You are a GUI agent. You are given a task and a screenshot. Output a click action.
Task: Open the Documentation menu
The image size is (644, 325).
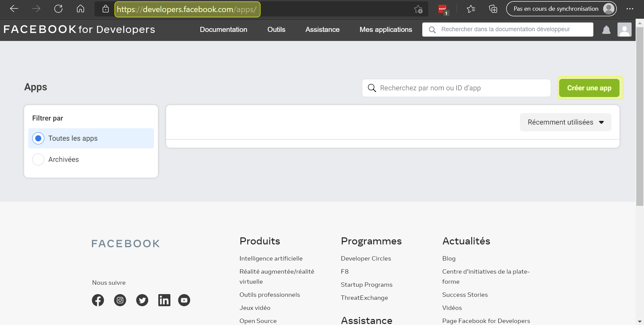tap(223, 30)
